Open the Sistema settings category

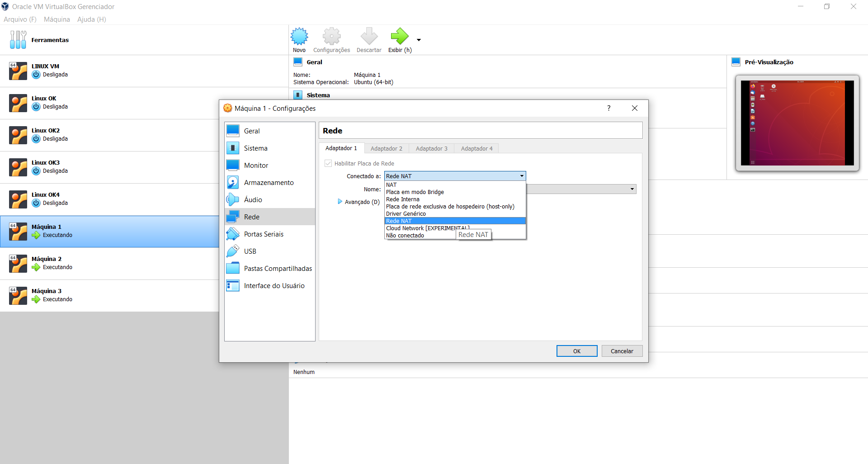[x=270, y=148]
